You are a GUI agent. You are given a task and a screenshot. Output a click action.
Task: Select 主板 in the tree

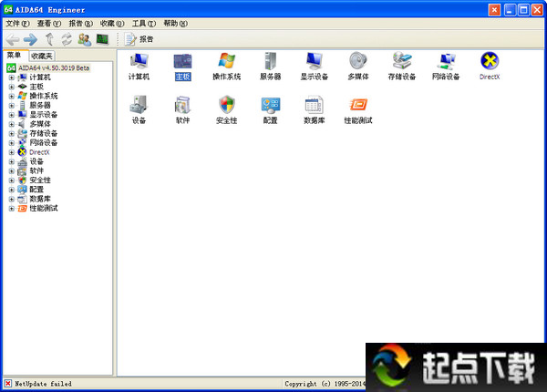(36, 87)
